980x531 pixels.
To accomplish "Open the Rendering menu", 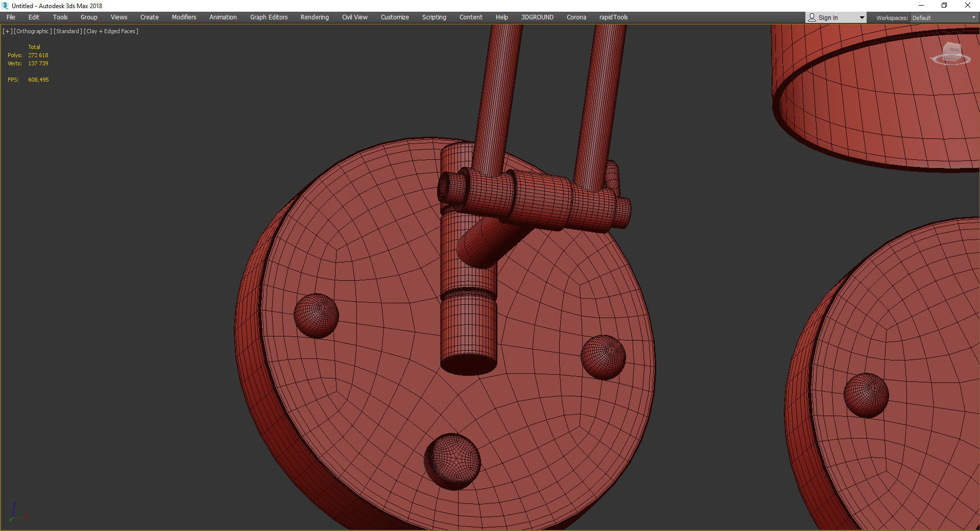I will [315, 17].
